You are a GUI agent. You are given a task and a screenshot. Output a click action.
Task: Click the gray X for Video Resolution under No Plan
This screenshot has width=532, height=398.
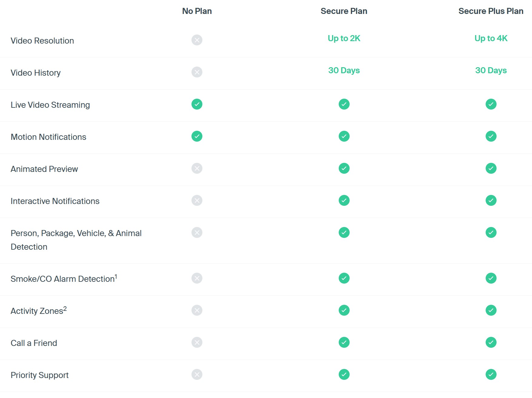click(x=197, y=40)
